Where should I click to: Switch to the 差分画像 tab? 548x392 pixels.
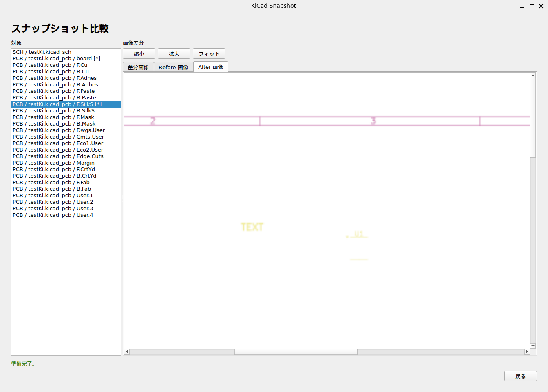tap(138, 67)
